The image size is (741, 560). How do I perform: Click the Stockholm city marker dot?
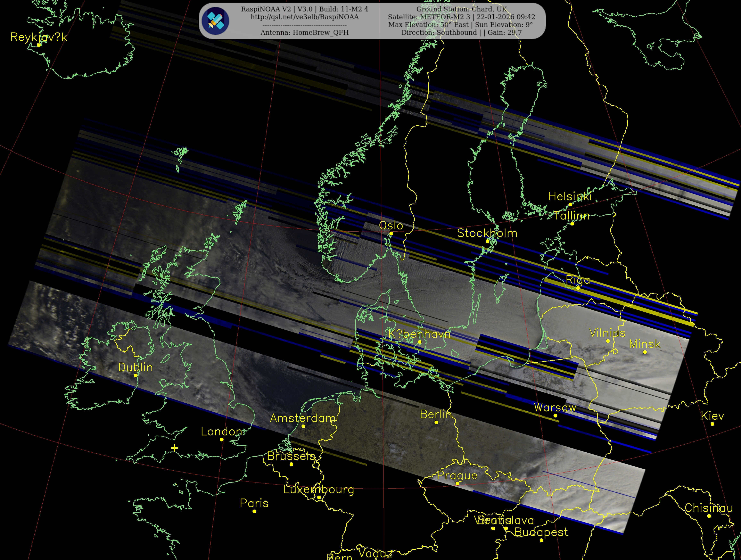[x=487, y=241]
